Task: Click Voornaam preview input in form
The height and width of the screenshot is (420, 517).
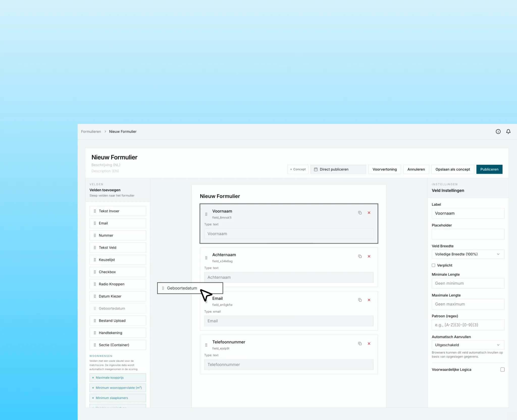Action: [x=289, y=234]
